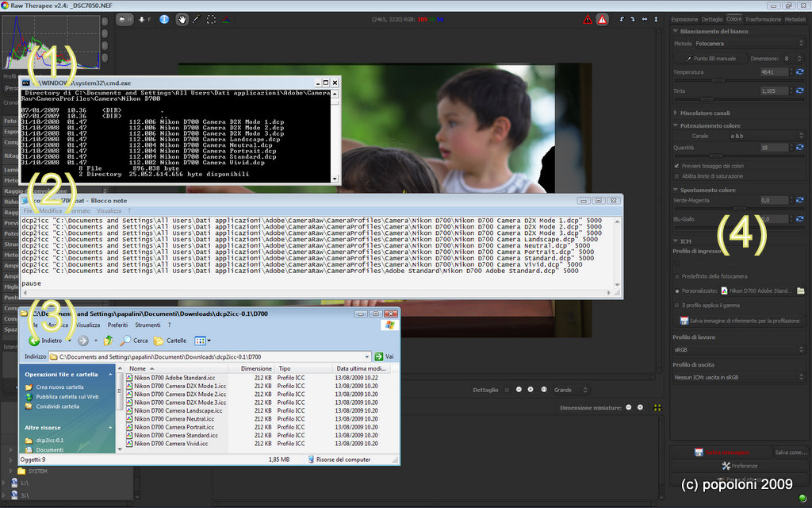812x508 pixels.
Task: Click Salva come button
Action: tap(791, 452)
